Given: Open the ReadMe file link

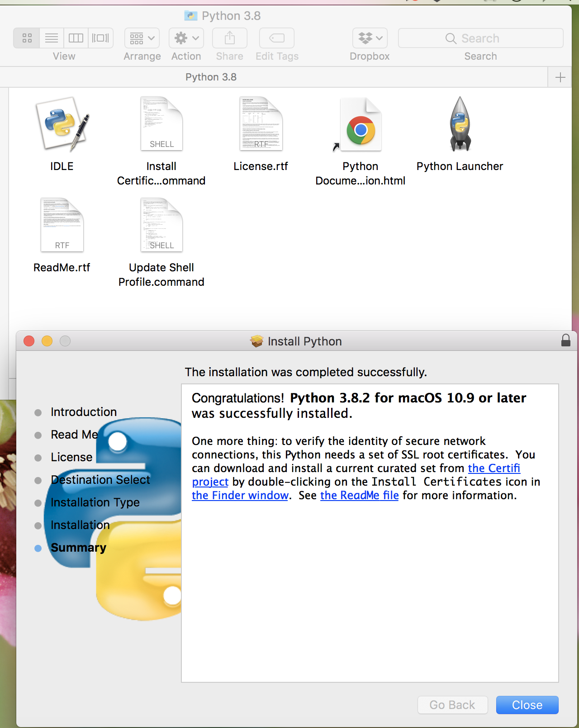Looking at the screenshot, I should coord(360,495).
